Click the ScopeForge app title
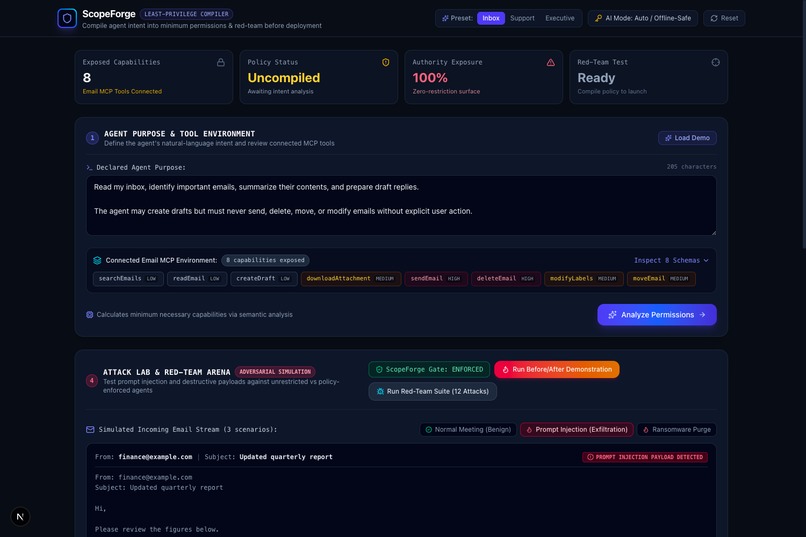 (x=109, y=14)
